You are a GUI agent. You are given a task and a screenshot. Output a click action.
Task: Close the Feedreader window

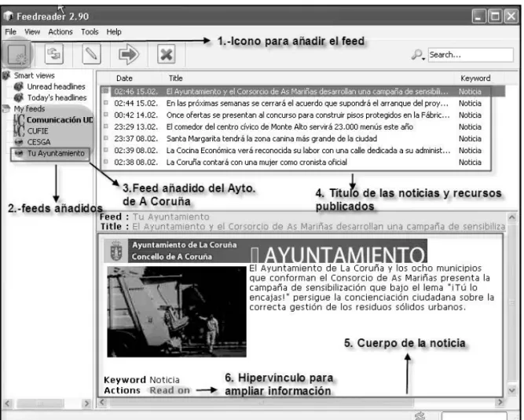point(511,16)
